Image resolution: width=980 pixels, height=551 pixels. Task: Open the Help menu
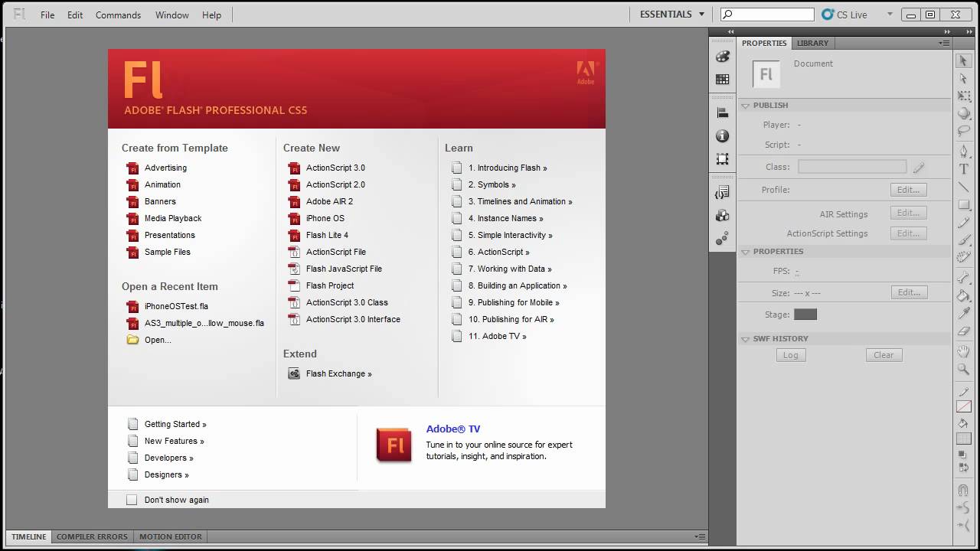coord(211,15)
